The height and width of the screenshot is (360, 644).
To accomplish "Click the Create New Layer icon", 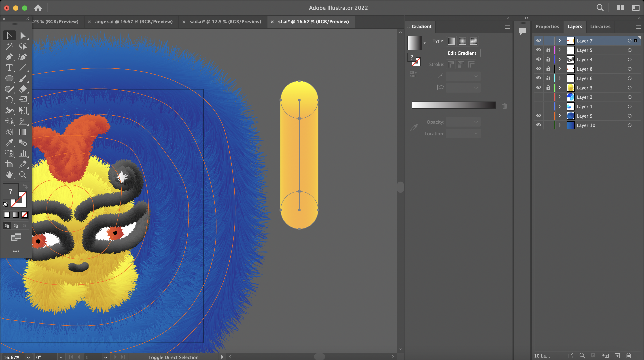I will (617, 356).
